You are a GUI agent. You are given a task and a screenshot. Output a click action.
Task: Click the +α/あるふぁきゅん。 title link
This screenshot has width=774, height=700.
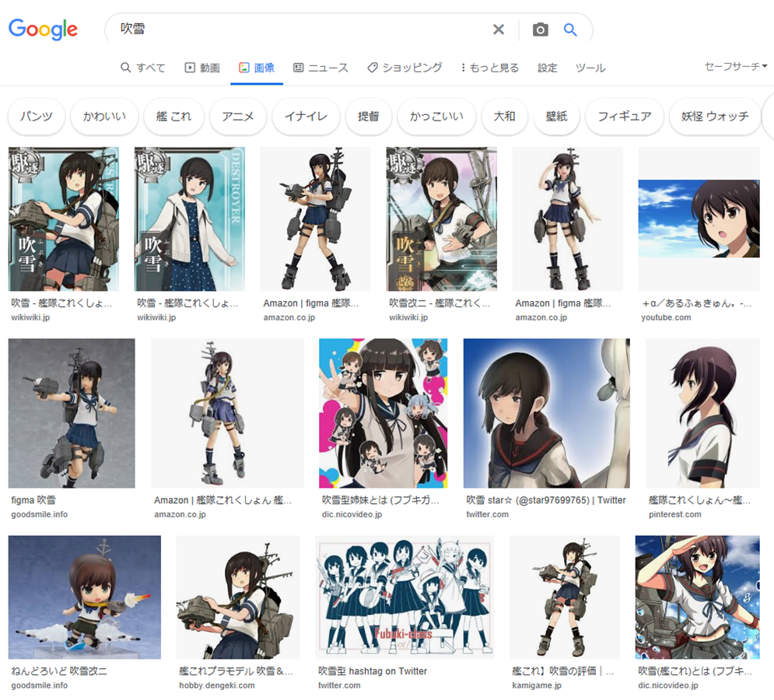point(696,303)
